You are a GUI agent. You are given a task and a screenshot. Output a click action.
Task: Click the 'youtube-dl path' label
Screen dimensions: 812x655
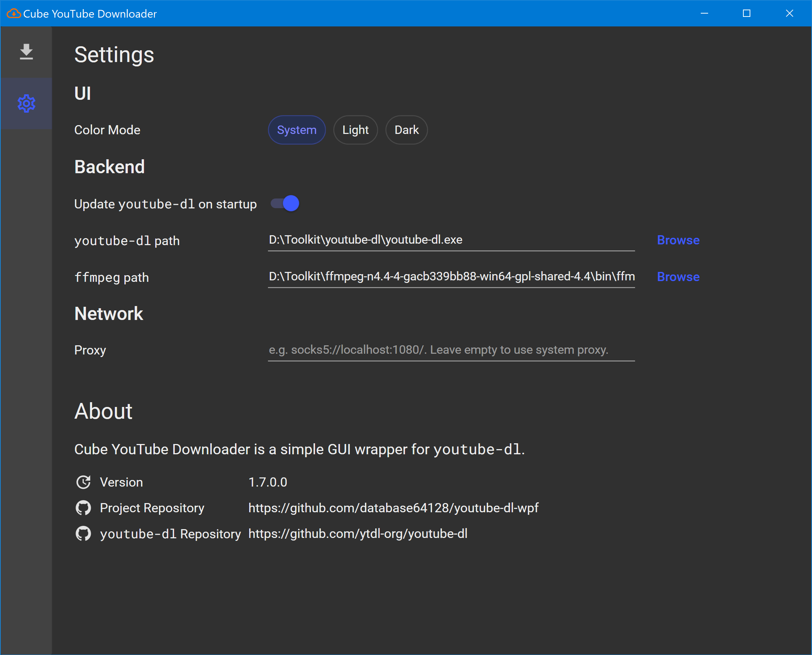click(127, 241)
